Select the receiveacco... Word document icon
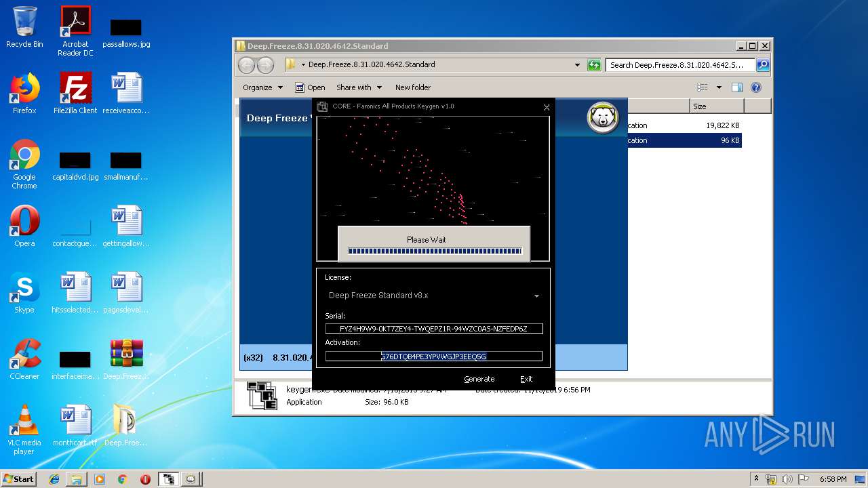Image resolution: width=868 pixels, height=488 pixels. click(x=126, y=94)
